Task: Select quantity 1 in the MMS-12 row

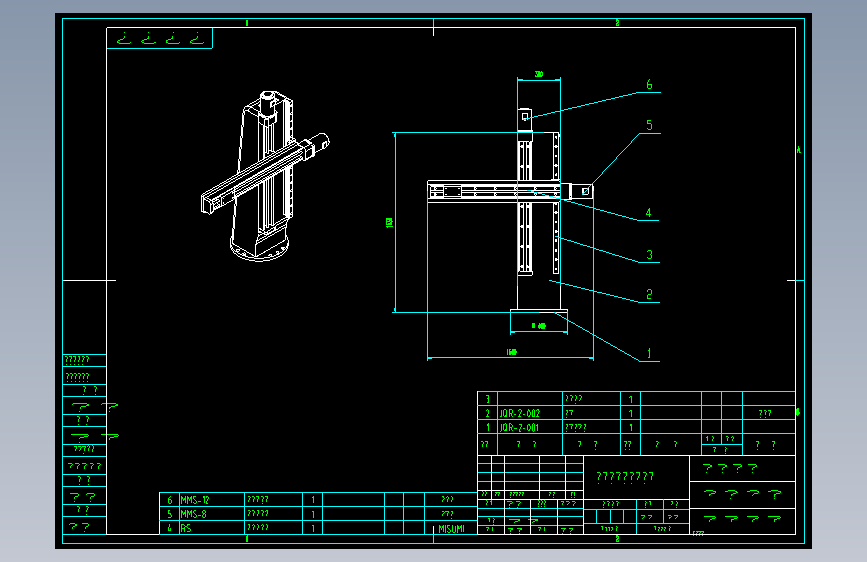Action: [x=313, y=500]
